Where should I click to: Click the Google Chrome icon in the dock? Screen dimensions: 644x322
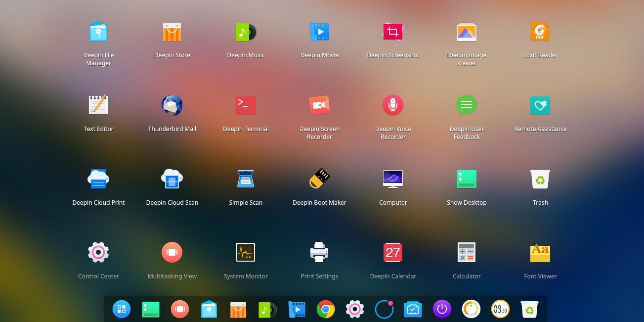coord(325,310)
